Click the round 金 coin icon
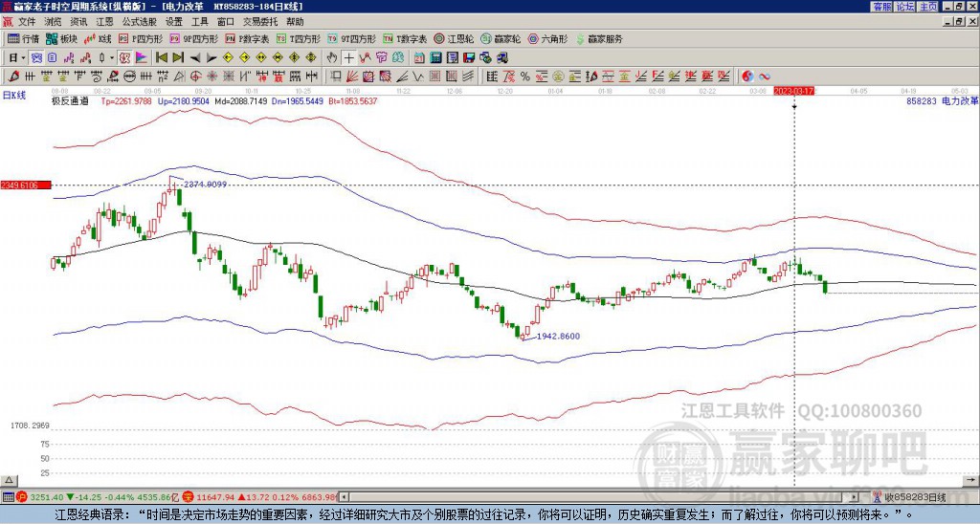Screen dimensions: 980x524 tap(558, 76)
